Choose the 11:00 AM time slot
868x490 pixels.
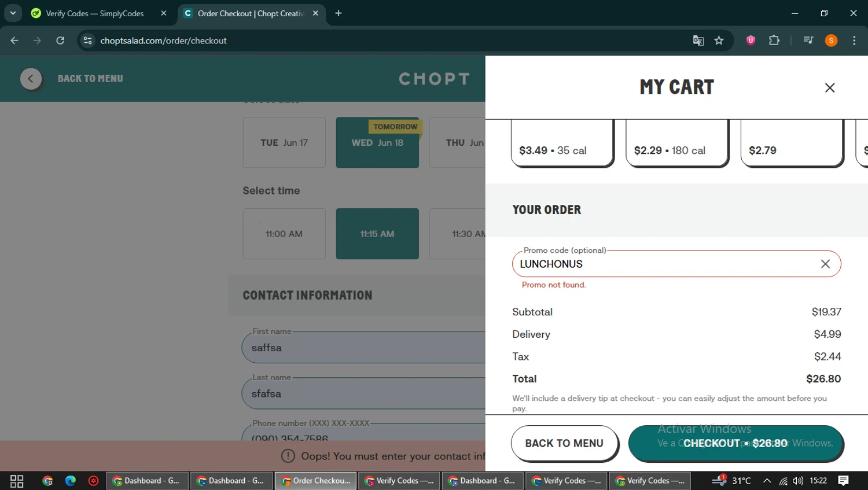coord(284,234)
